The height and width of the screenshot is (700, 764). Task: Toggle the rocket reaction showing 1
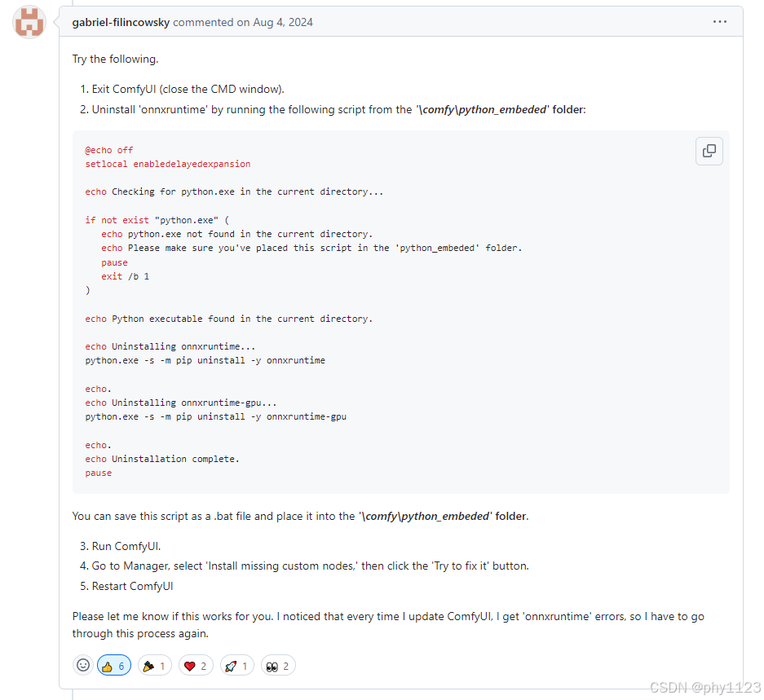[236, 665]
